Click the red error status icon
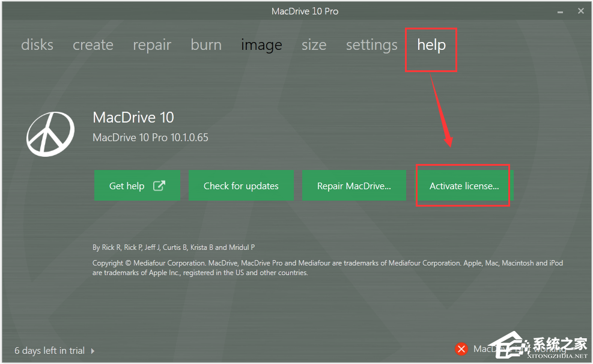 pos(461,349)
